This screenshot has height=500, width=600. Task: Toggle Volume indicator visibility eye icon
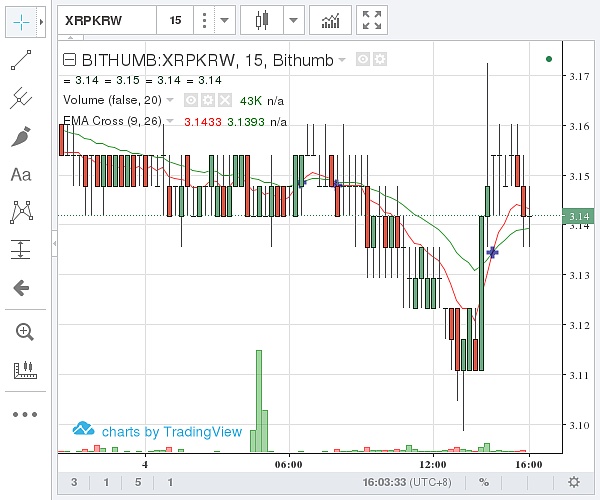coord(189,100)
